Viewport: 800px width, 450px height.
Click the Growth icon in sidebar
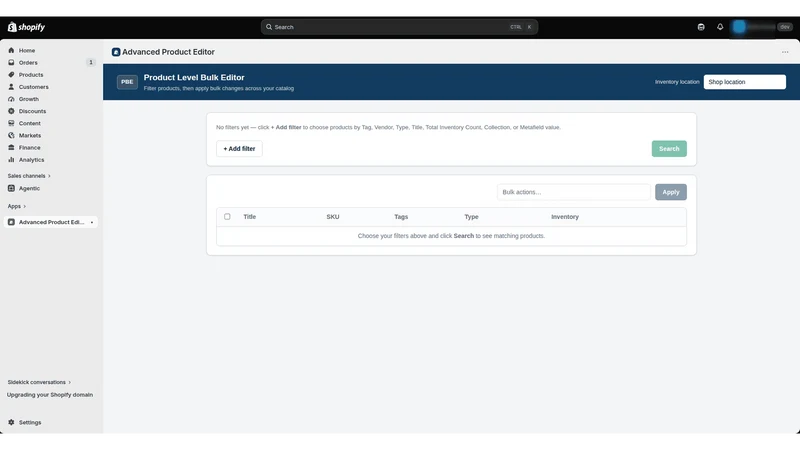click(11, 99)
